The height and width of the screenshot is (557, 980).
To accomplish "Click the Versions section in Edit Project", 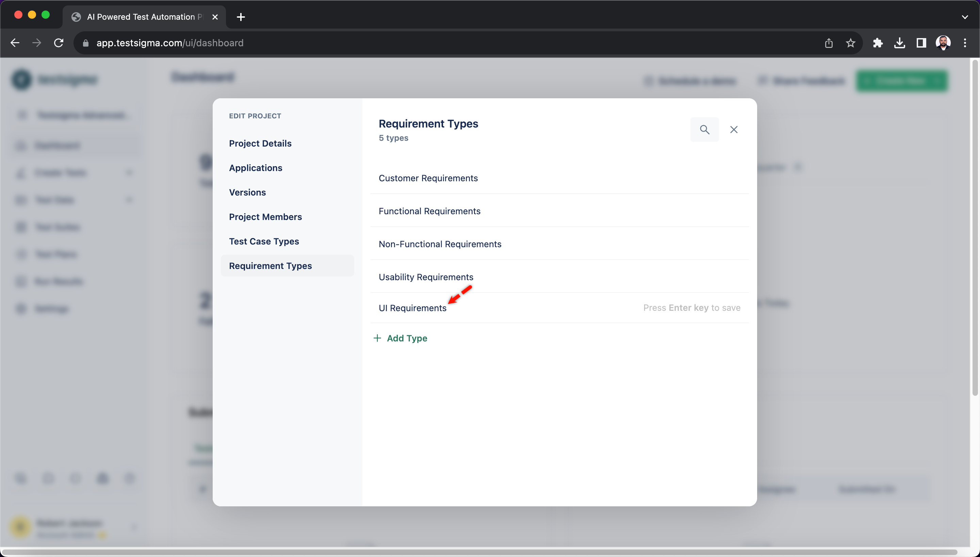I will point(247,192).
